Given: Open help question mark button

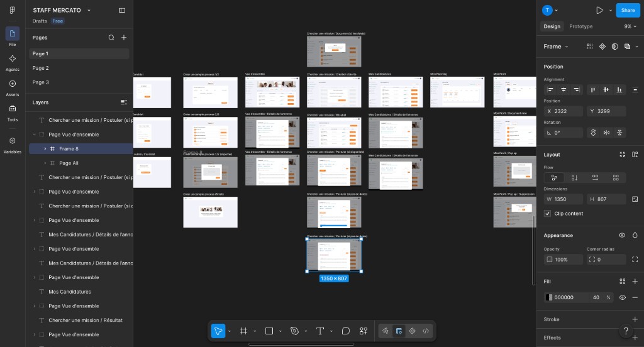Looking at the screenshot, I should point(626,331).
